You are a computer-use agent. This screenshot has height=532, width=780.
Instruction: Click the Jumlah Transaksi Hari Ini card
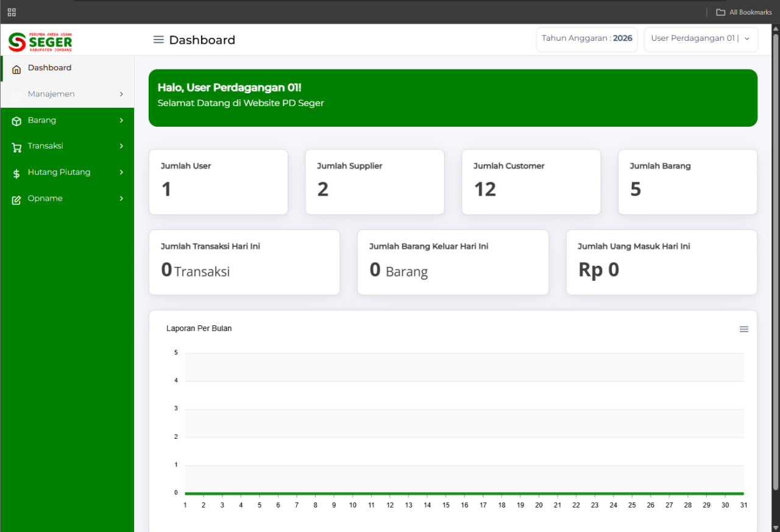[x=244, y=263]
